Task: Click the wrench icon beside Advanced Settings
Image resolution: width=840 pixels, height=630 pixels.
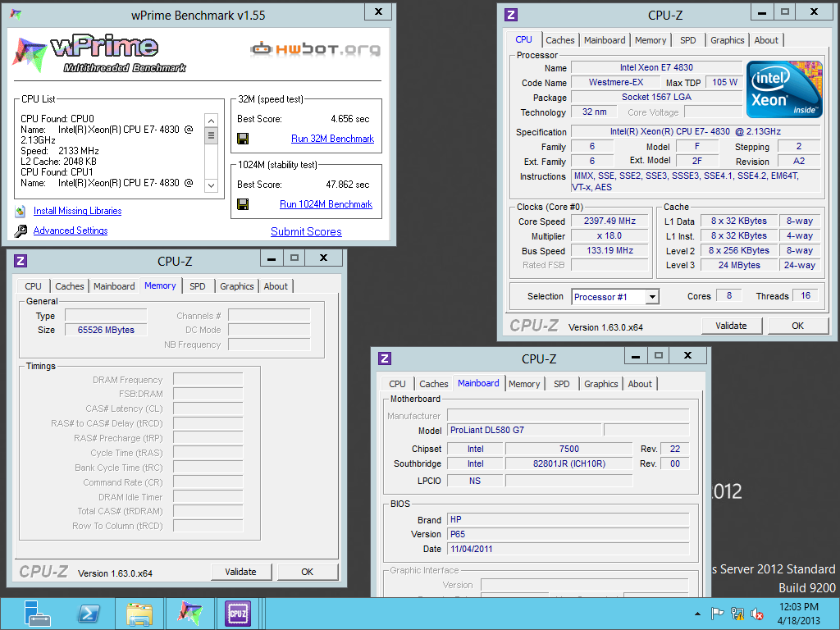Action: click(x=21, y=231)
